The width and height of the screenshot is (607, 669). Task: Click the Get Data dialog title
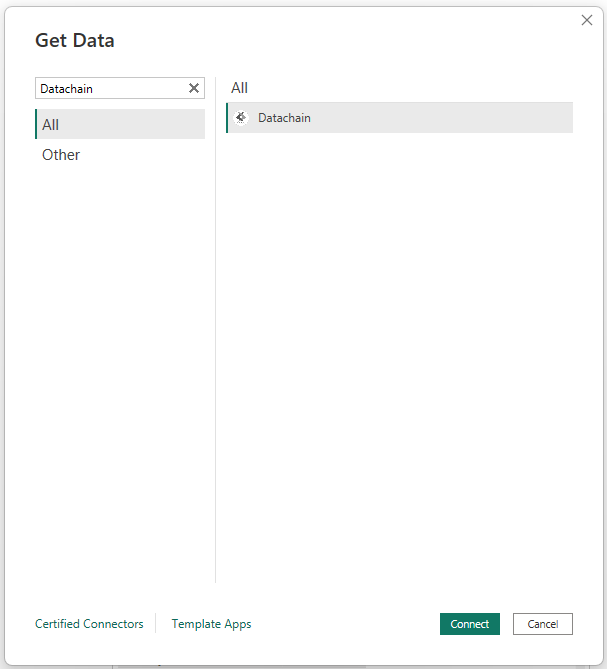pyautogui.click(x=75, y=41)
